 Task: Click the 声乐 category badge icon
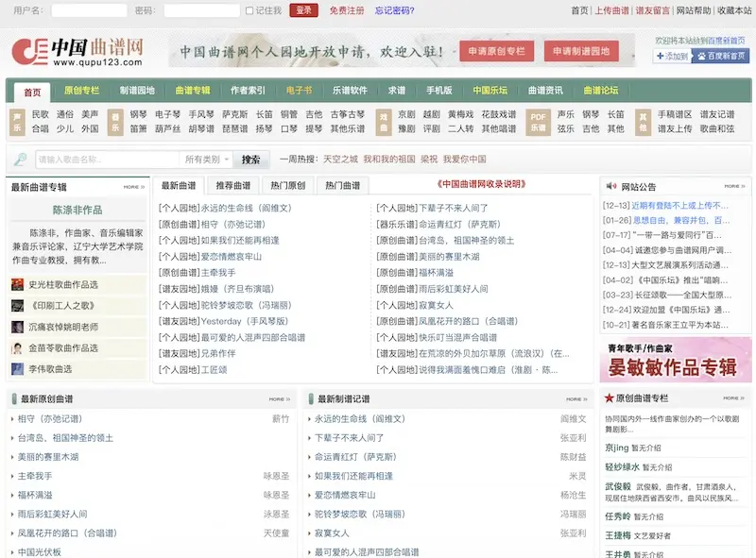tap(17, 122)
